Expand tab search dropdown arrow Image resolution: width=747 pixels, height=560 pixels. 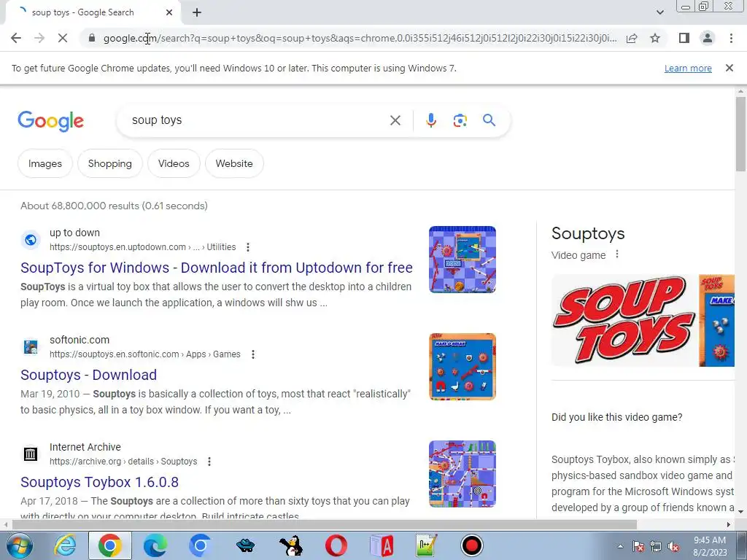pos(659,13)
